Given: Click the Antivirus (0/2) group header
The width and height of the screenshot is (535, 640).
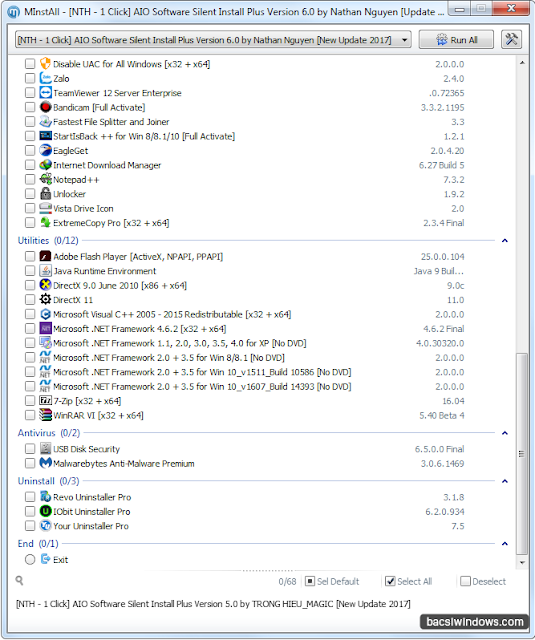Looking at the screenshot, I should [49, 433].
